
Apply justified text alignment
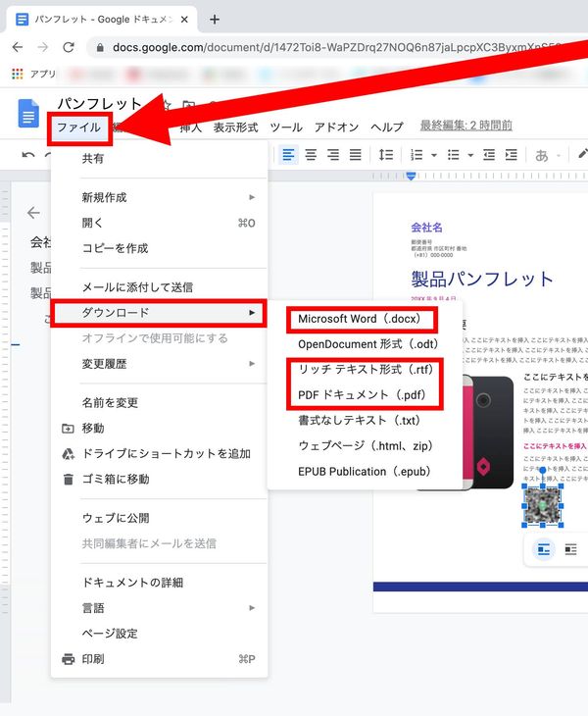(x=356, y=155)
